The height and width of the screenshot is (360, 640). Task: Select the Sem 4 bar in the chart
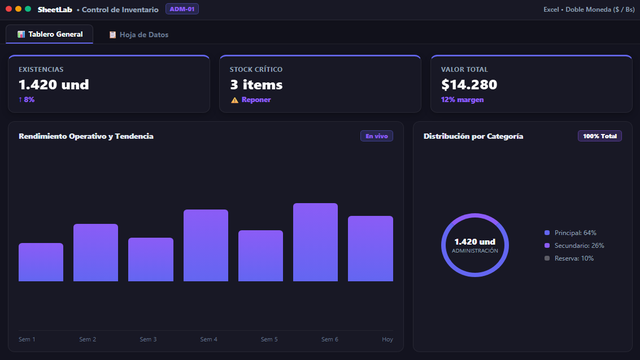(206, 245)
